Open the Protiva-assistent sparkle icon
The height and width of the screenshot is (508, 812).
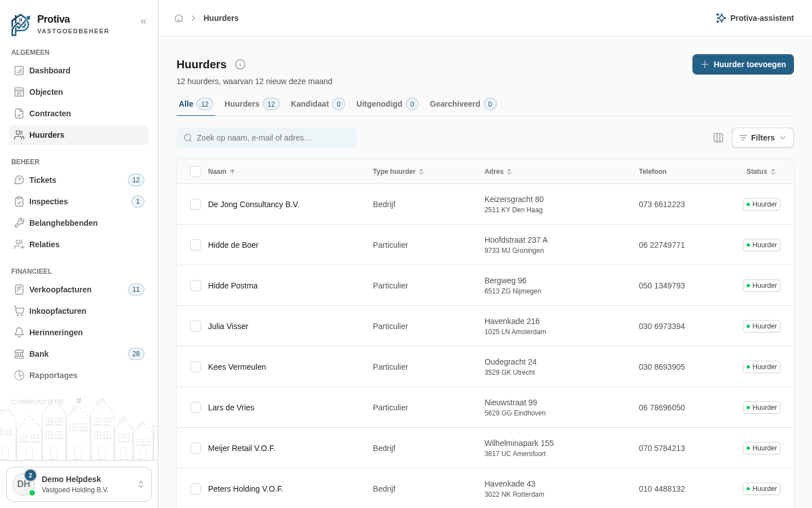[721, 18]
